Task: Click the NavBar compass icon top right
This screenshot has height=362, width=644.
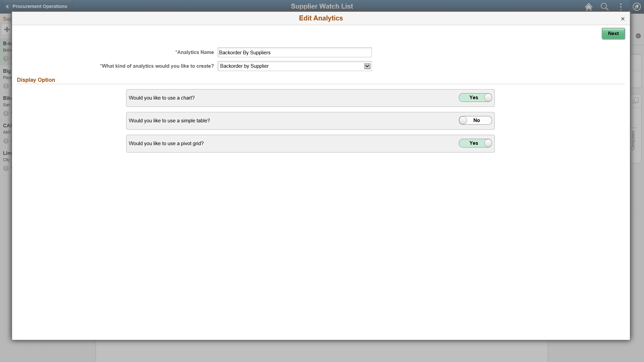Action: click(x=636, y=7)
